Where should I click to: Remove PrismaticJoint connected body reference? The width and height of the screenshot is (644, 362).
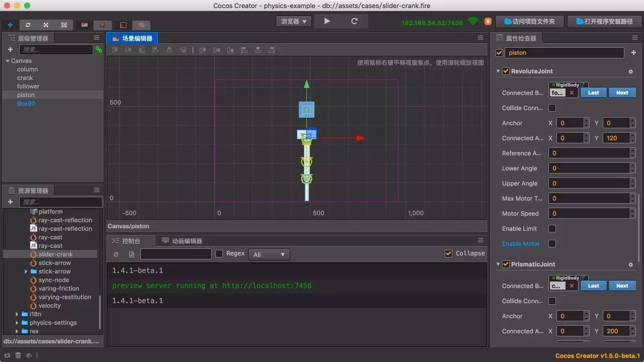[x=572, y=286]
